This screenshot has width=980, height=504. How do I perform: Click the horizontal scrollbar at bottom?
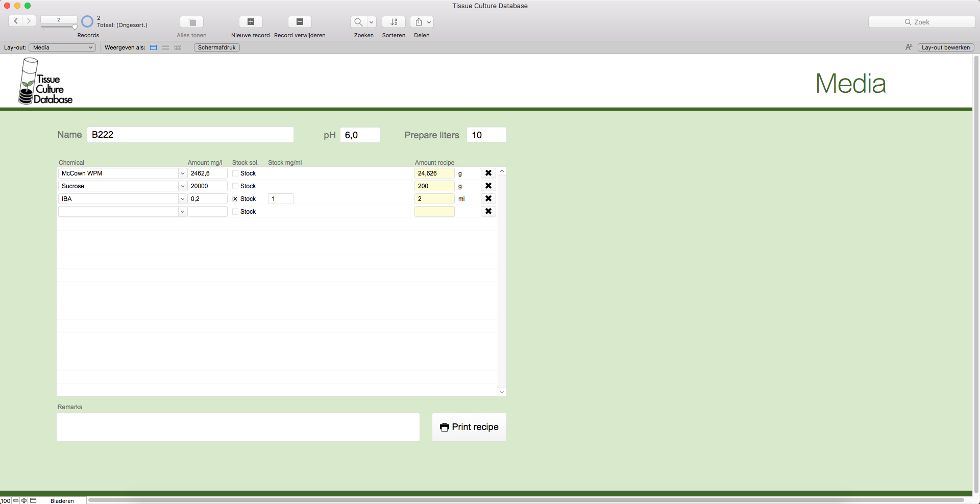[x=526, y=500]
